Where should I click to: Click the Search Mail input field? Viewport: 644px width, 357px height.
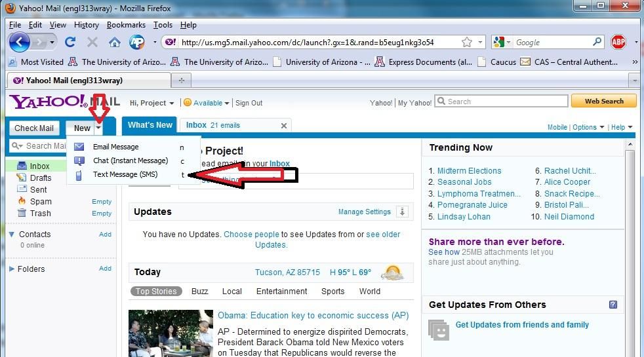(38, 145)
